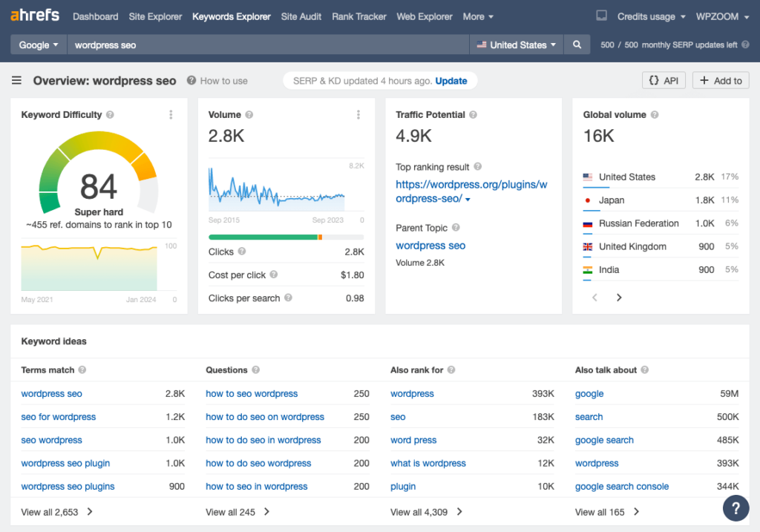Open Keyword Difficulty card three-dot menu

pyautogui.click(x=171, y=115)
